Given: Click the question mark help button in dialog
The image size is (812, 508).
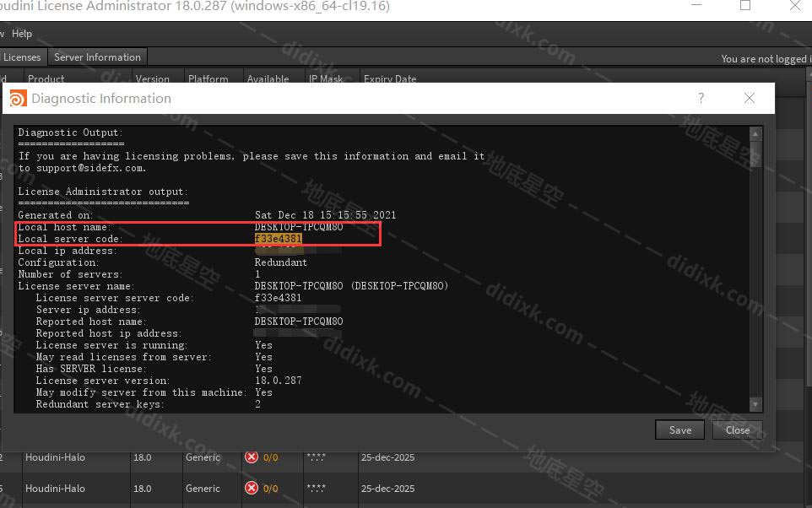Looking at the screenshot, I should tap(701, 98).
